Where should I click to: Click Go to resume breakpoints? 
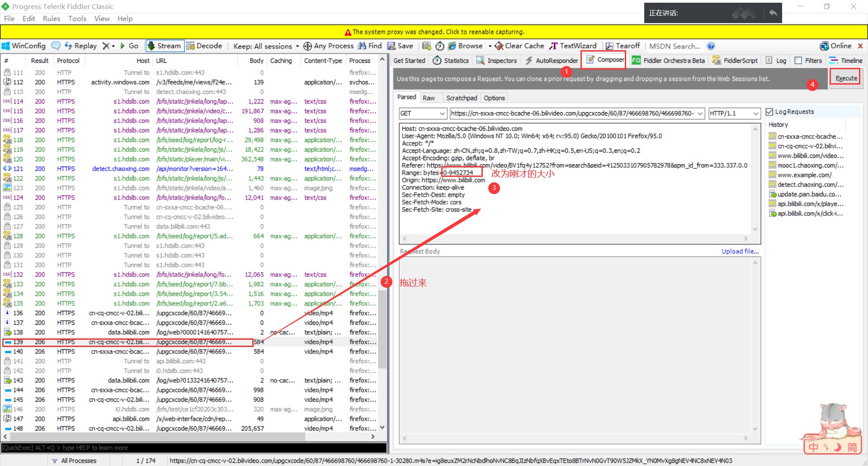pos(129,46)
